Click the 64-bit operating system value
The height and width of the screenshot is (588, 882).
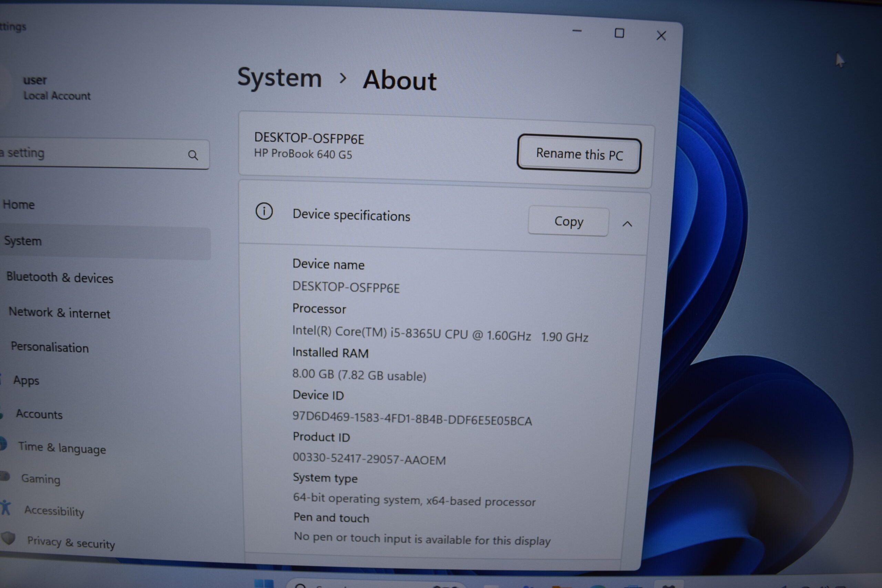[414, 500]
